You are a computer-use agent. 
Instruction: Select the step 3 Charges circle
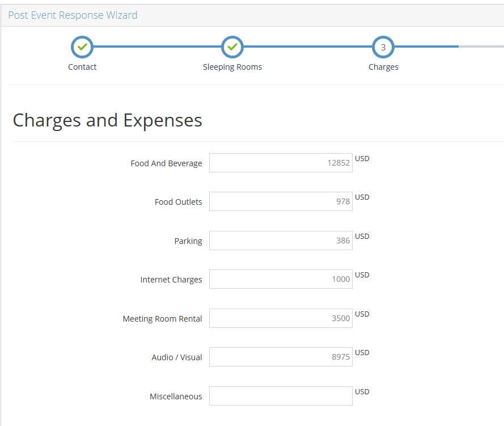(x=383, y=47)
